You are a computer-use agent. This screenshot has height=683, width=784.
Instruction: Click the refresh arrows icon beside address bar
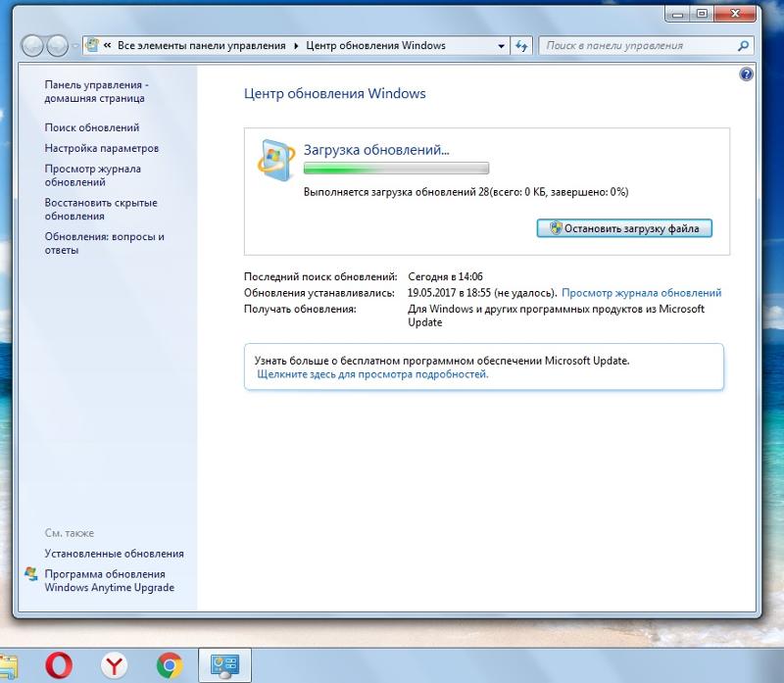[521, 46]
